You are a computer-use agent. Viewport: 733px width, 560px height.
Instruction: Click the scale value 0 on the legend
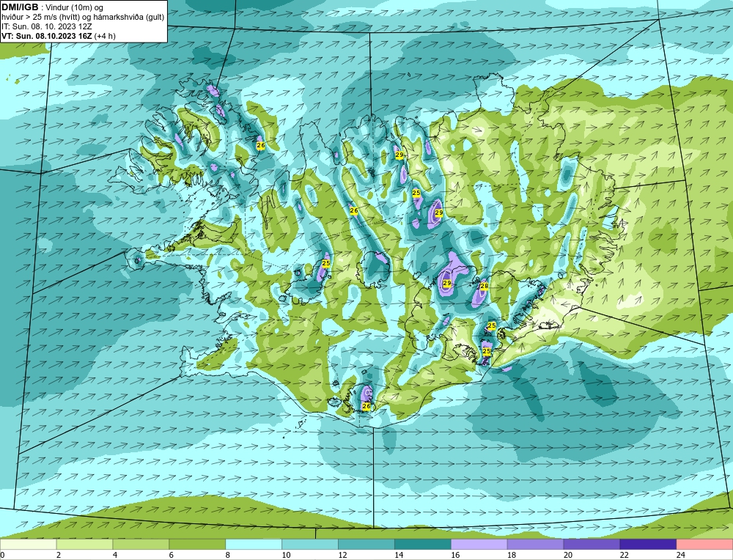(2, 556)
